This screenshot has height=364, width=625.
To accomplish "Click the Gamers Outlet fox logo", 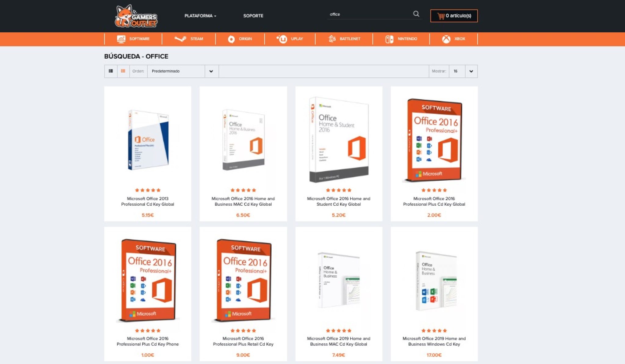I will tap(136, 16).
